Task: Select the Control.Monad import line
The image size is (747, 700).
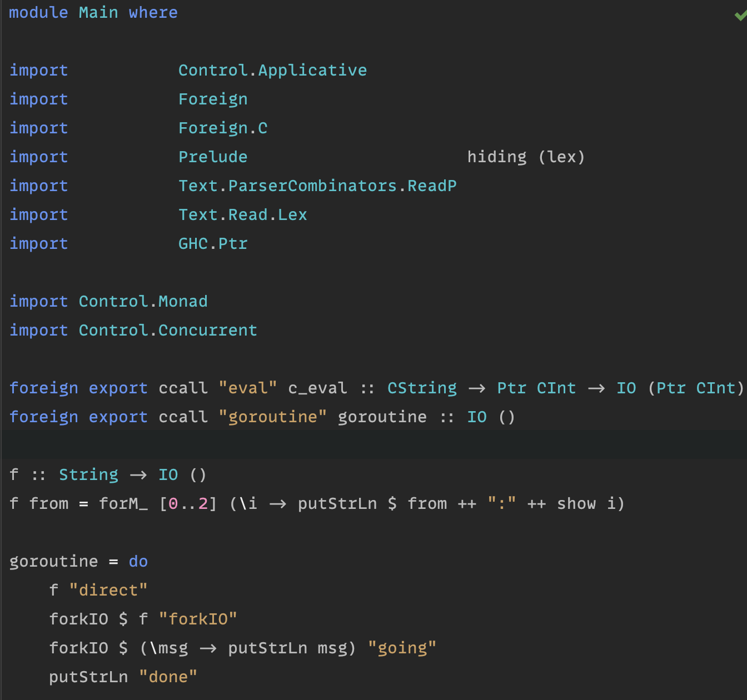Action: click(108, 301)
